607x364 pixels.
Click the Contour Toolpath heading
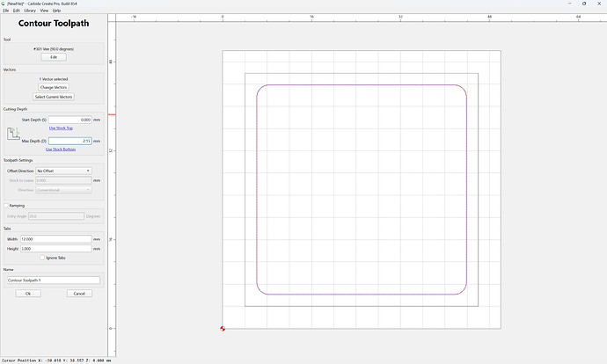click(54, 23)
